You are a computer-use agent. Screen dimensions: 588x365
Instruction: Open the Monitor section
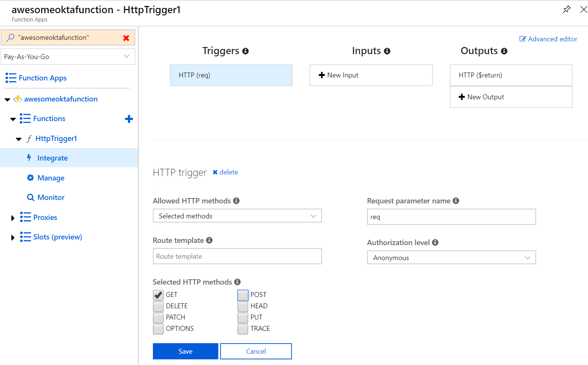coord(51,198)
